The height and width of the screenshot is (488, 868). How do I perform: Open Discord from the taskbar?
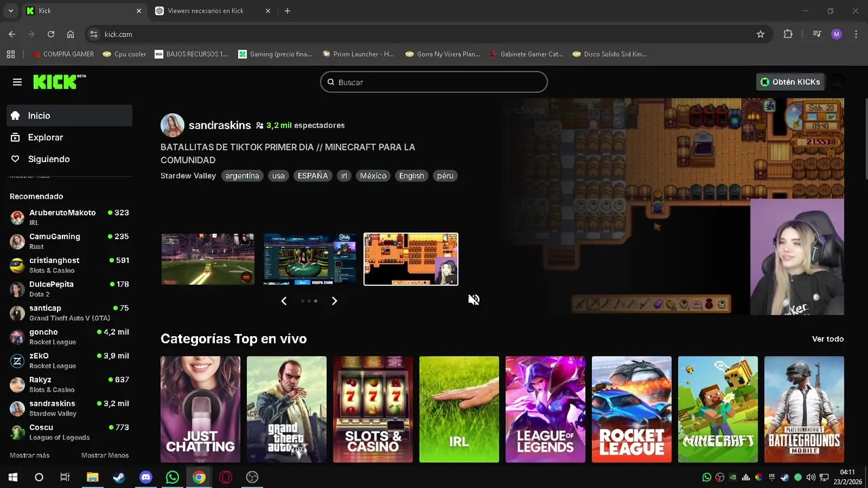pos(146,477)
